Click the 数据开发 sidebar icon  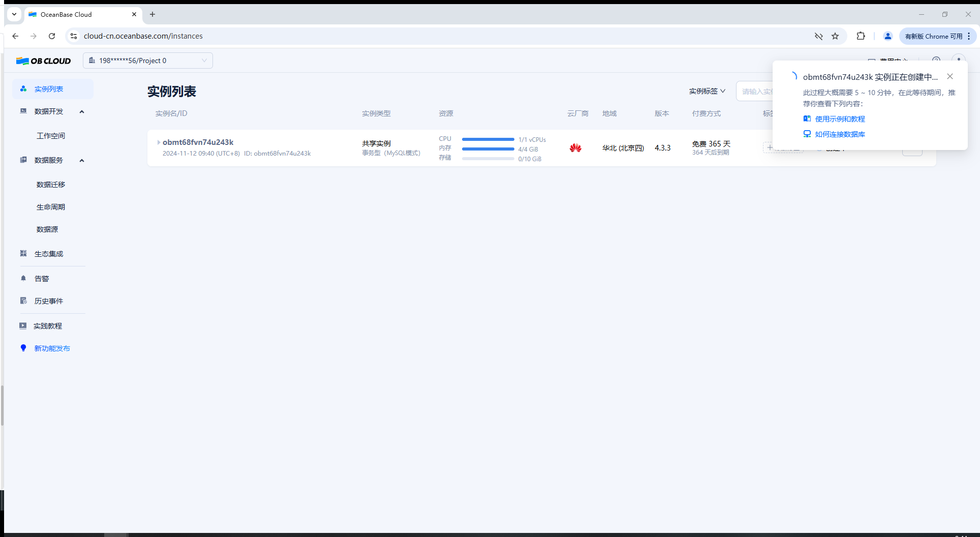pyautogui.click(x=23, y=111)
